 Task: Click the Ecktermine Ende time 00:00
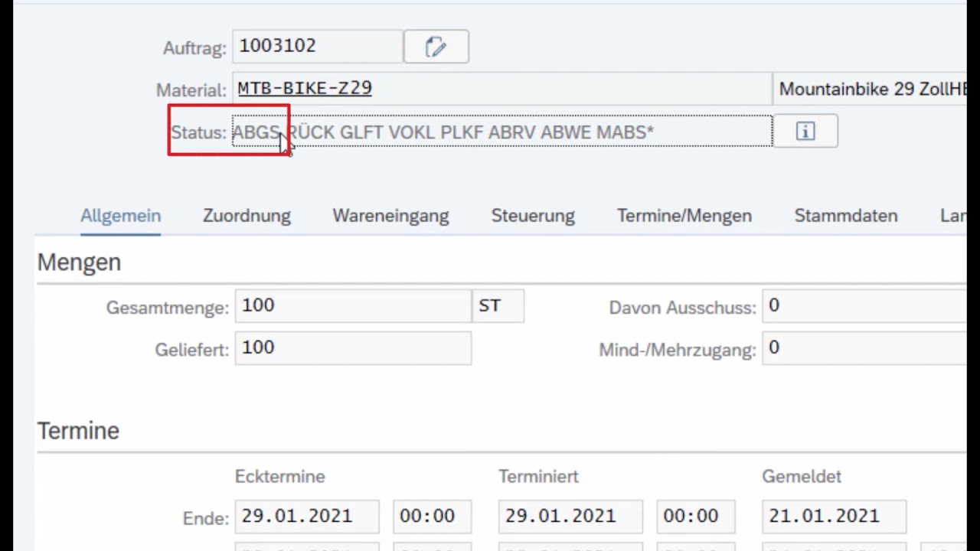[x=433, y=517]
